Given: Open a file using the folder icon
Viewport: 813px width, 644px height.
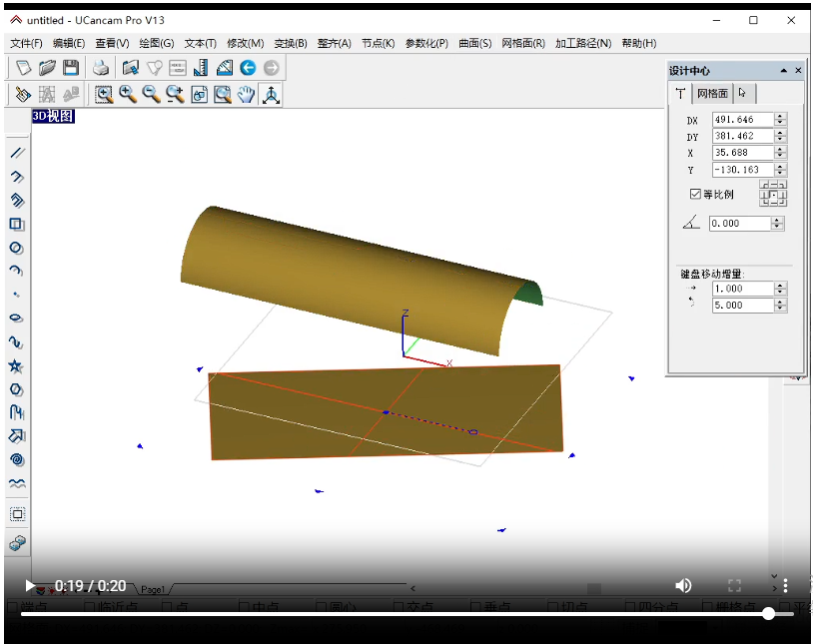Looking at the screenshot, I should pos(47,68).
